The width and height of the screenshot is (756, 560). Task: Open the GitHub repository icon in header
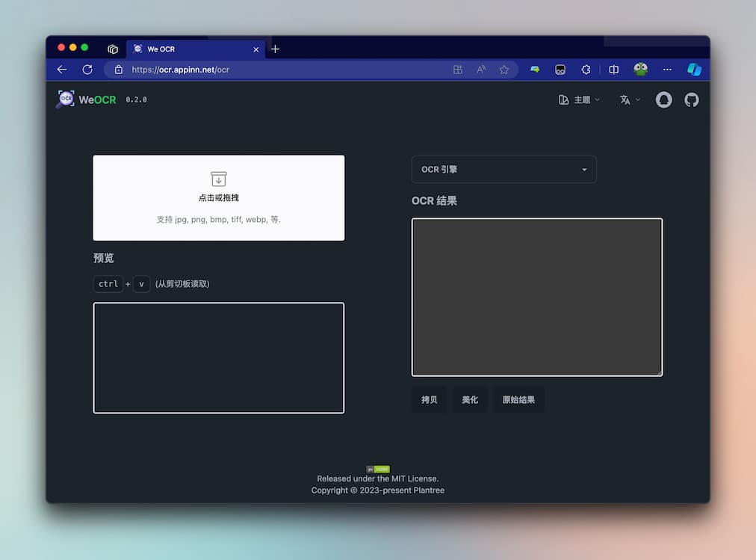tap(691, 99)
